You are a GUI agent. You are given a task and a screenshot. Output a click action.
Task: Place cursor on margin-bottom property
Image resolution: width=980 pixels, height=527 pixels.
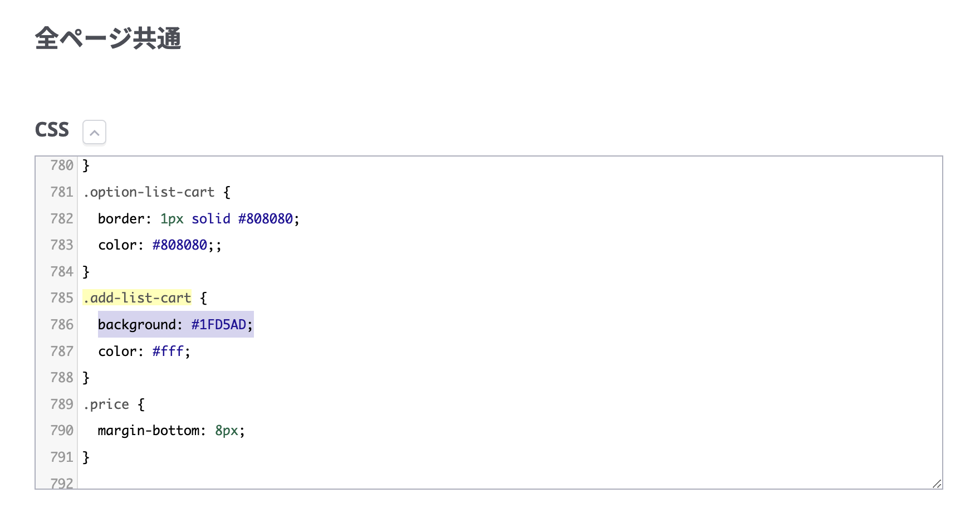pos(148,431)
